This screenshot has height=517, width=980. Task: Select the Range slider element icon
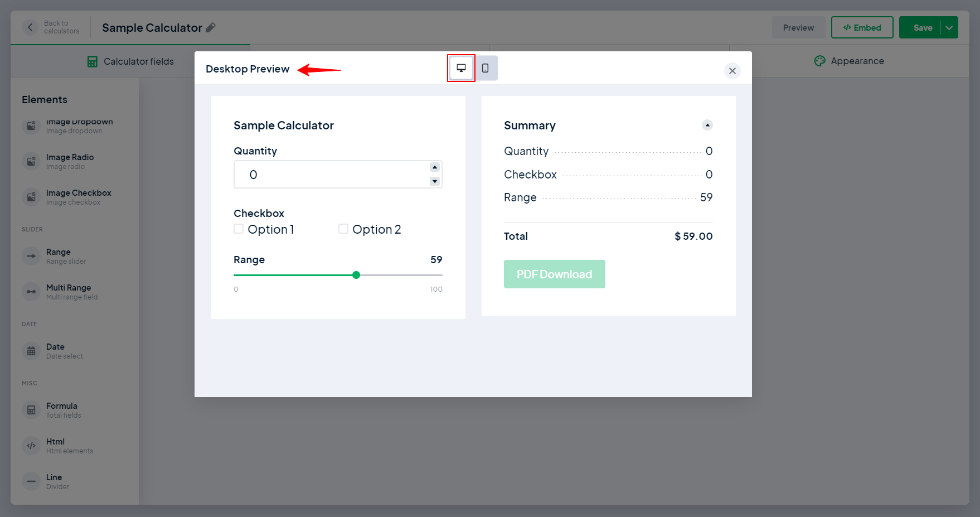(x=31, y=256)
